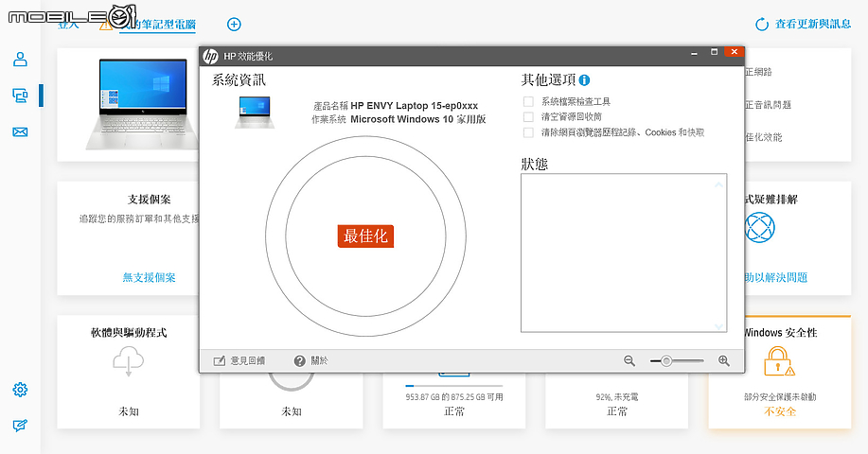Click the red 最佳化 button
Viewport: 868px width, 454px height.
click(365, 236)
